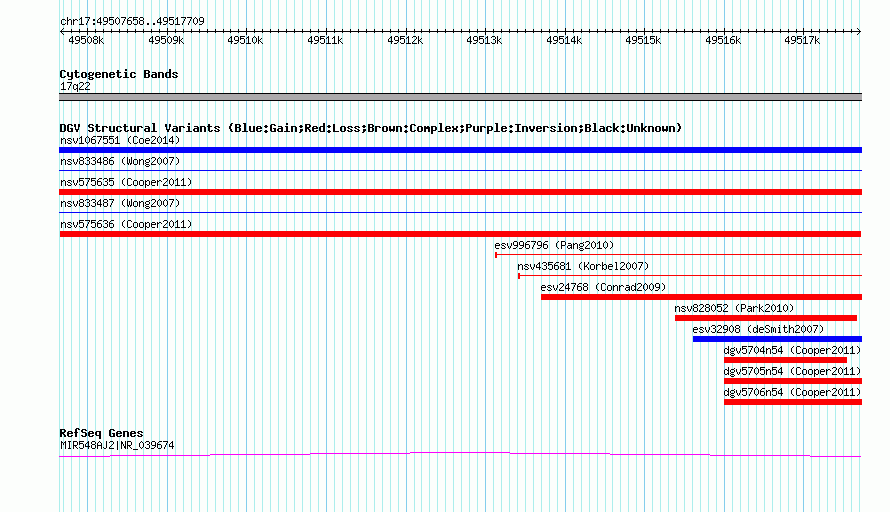Select the nsv833486 (Wong2007) thin blue line

pos(460,170)
